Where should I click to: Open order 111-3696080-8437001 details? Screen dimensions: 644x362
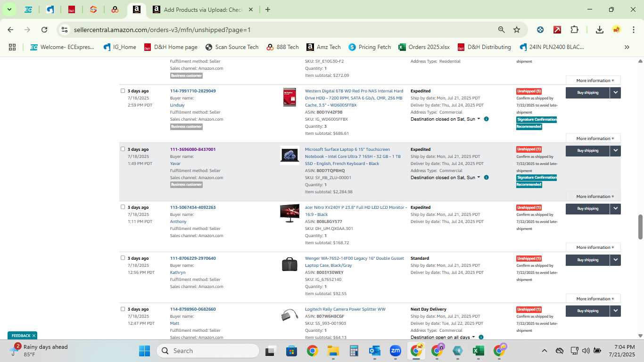(193, 149)
